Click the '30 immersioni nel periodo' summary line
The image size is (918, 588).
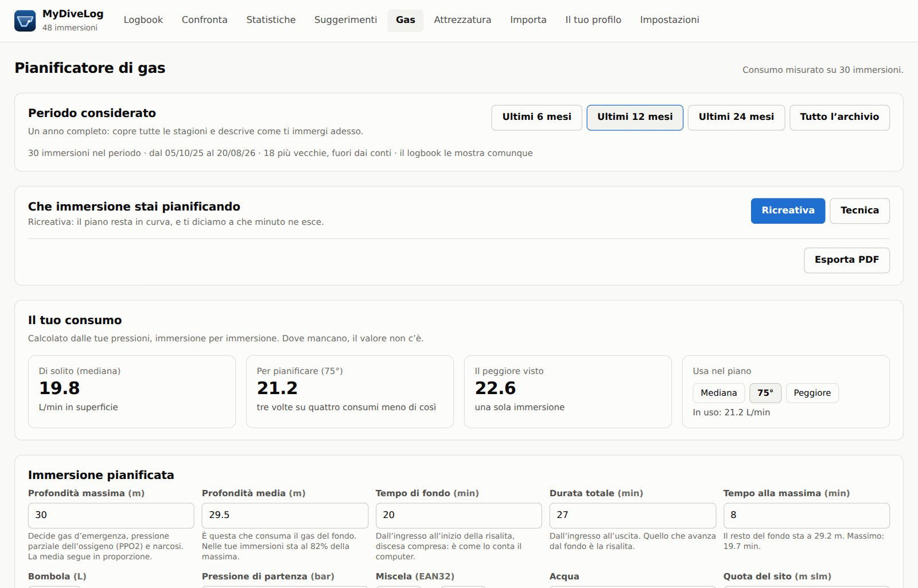point(280,153)
